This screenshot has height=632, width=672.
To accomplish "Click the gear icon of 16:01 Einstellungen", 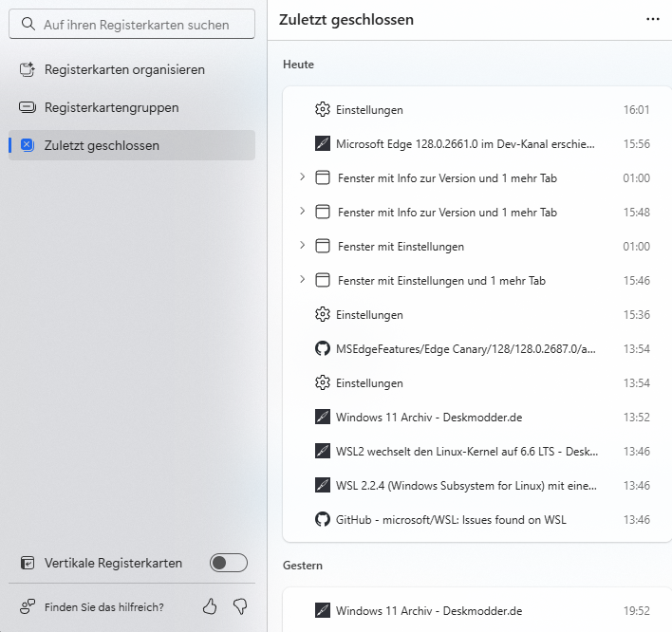I will point(322,109).
